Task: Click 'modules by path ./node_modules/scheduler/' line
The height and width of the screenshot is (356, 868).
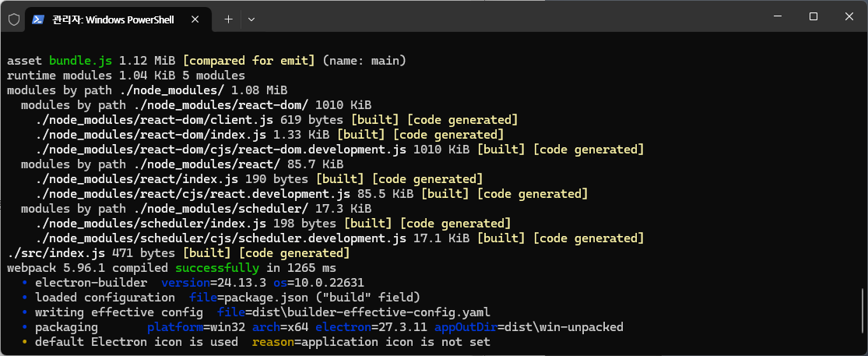Action: (x=196, y=209)
